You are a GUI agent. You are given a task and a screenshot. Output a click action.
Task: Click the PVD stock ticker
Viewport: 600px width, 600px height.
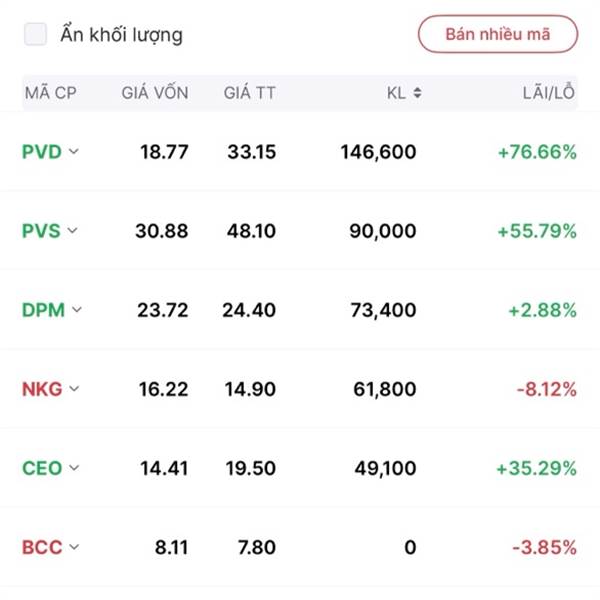pyautogui.click(x=41, y=152)
